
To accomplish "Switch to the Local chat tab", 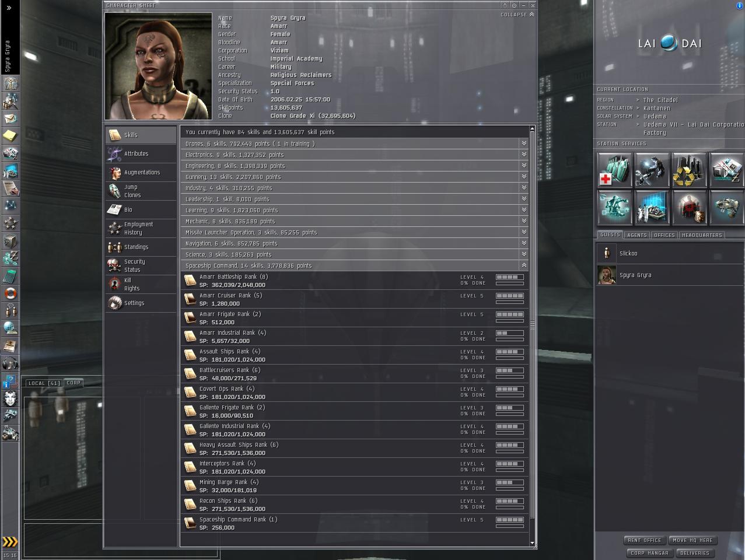I will pyautogui.click(x=44, y=383).
